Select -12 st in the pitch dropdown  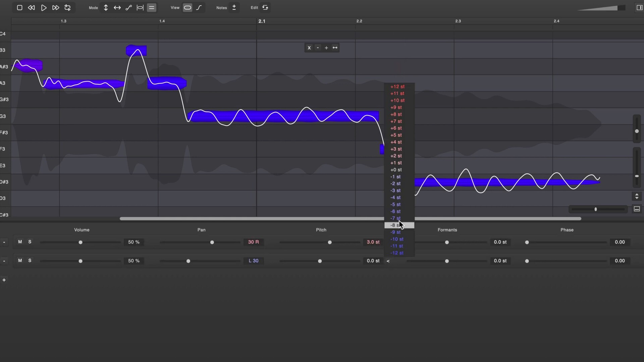pyautogui.click(x=397, y=253)
